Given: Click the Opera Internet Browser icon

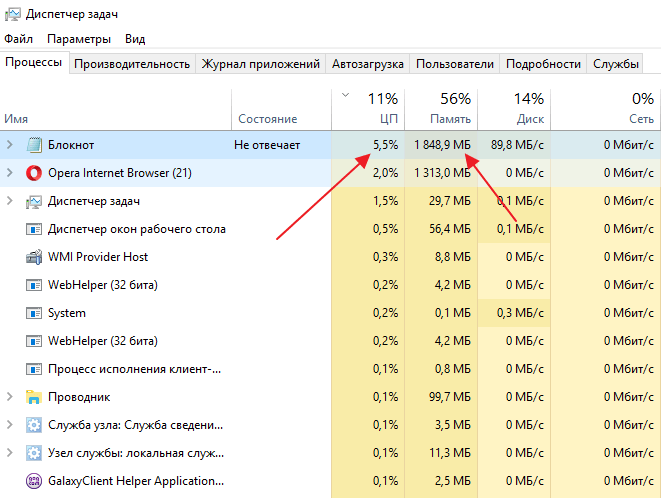Looking at the screenshot, I should (34, 173).
